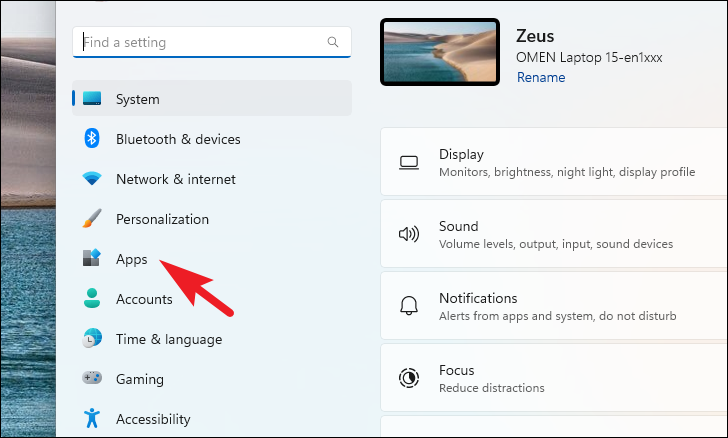728x438 pixels.
Task: Open Display settings
Action: click(554, 162)
